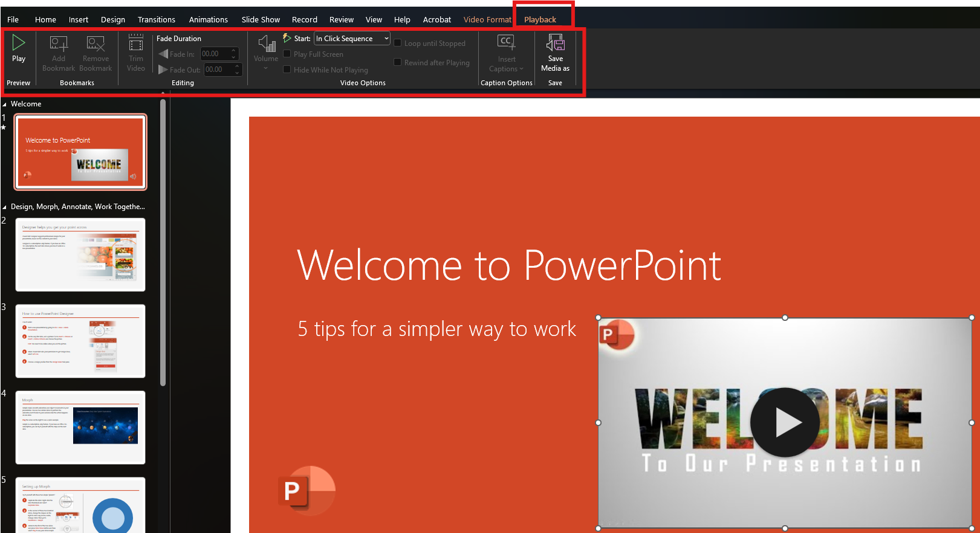Open the Review tab
This screenshot has width=980, height=533.
tap(342, 19)
